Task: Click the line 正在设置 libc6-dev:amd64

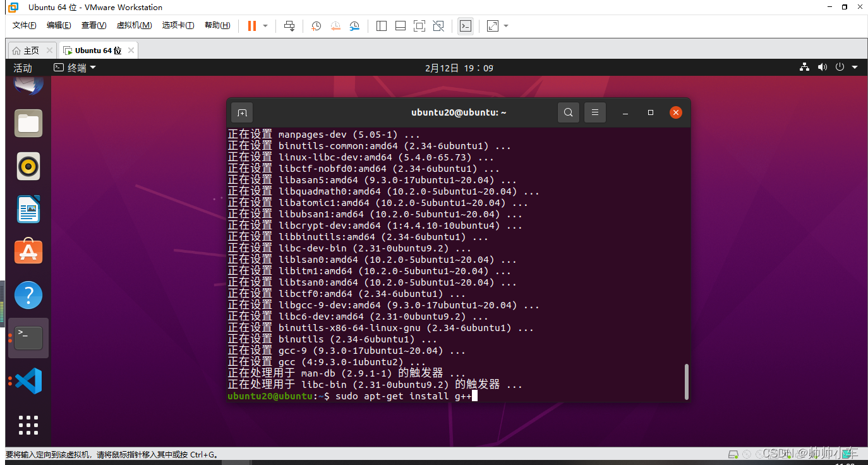Action: point(358,317)
